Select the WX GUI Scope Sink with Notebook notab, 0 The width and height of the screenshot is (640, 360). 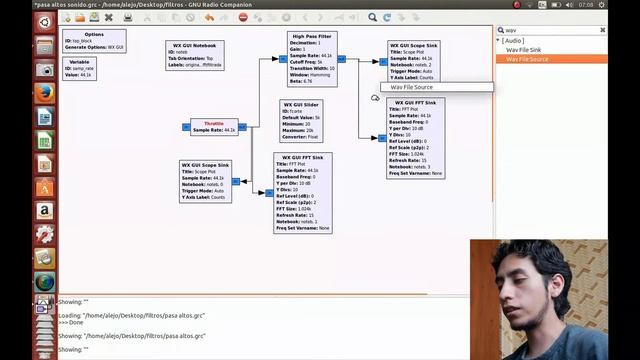click(206, 181)
